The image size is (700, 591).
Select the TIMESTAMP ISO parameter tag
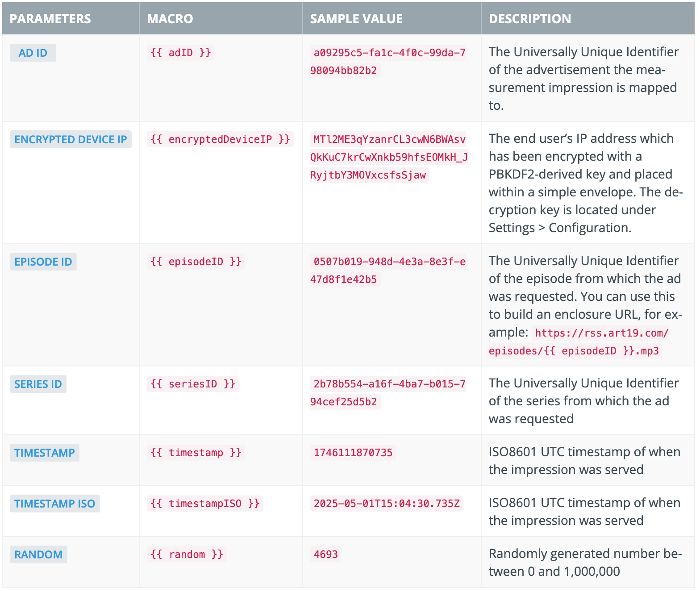pyautogui.click(x=54, y=504)
